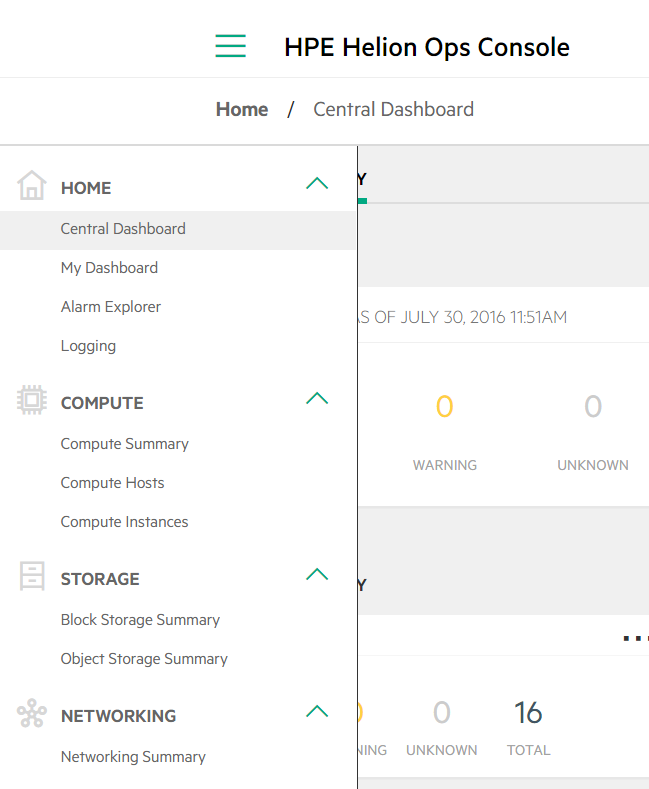Click the Home breadcrumb link
The image size is (649, 789).
tap(242, 109)
